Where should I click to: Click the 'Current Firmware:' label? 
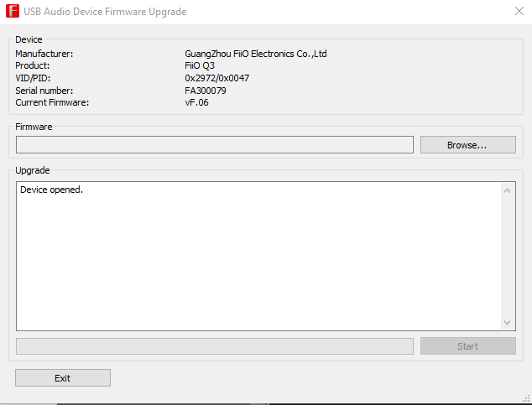click(52, 102)
